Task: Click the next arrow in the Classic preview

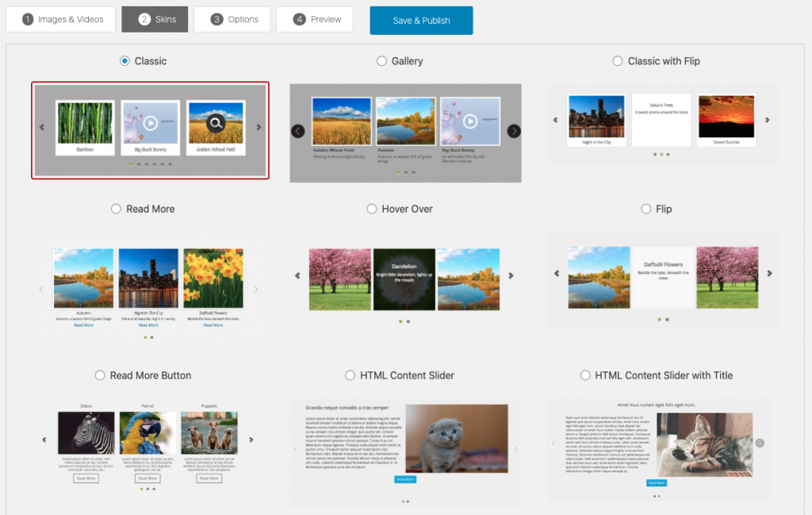Action: 259,127
